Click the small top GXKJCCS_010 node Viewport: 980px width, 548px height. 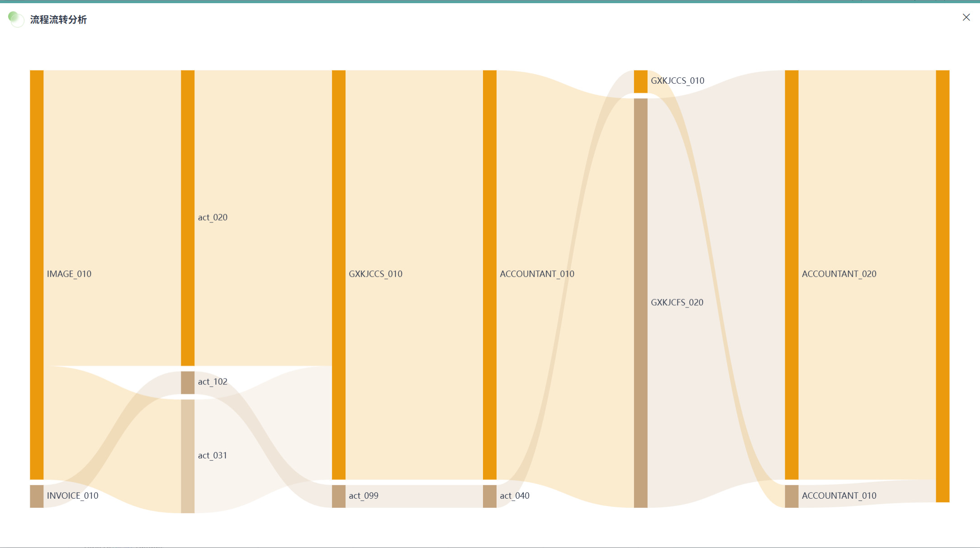click(641, 81)
